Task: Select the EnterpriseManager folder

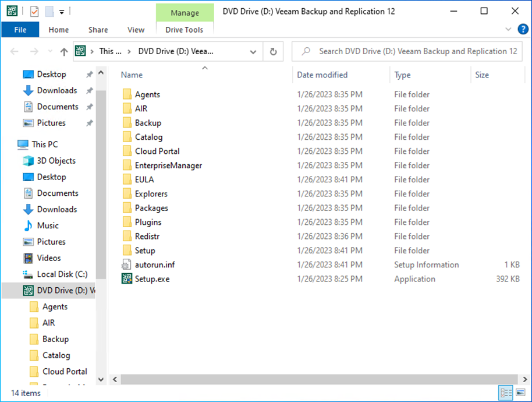Action: pyautogui.click(x=168, y=165)
